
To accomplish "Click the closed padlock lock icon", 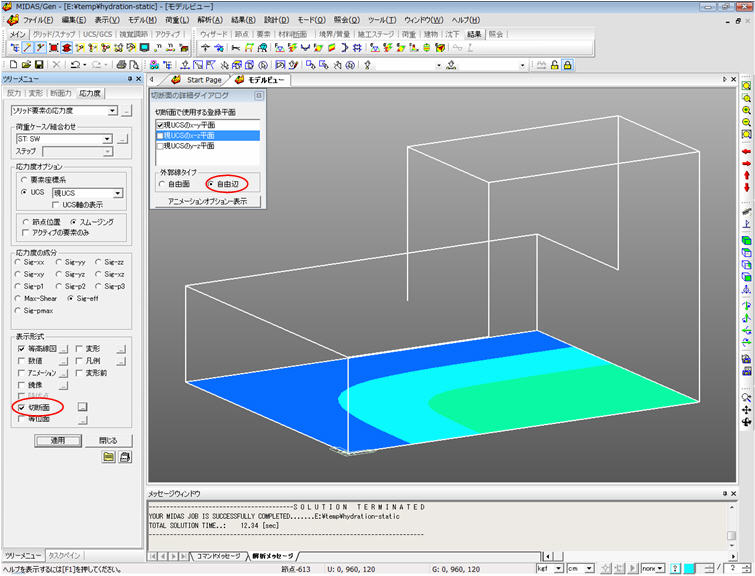I will [568, 65].
